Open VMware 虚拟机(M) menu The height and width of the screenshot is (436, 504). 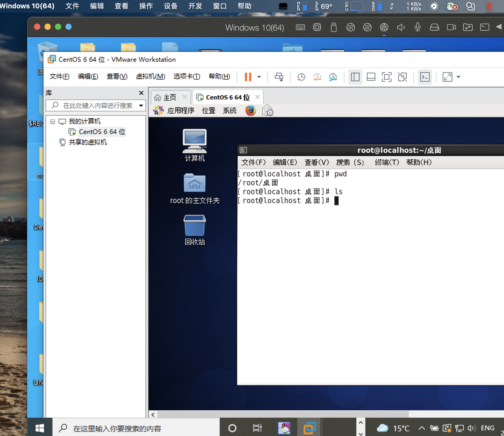(x=150, y=76)
